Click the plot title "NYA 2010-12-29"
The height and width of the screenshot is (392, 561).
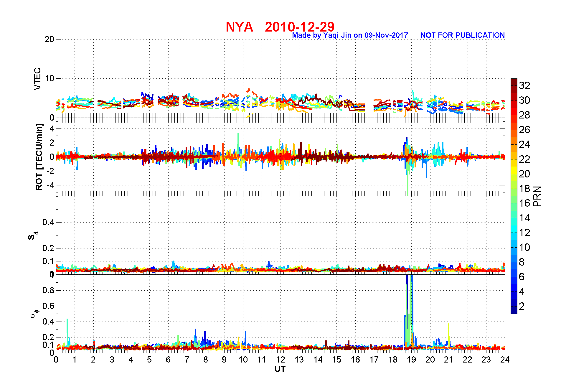(x=280, y=27)
